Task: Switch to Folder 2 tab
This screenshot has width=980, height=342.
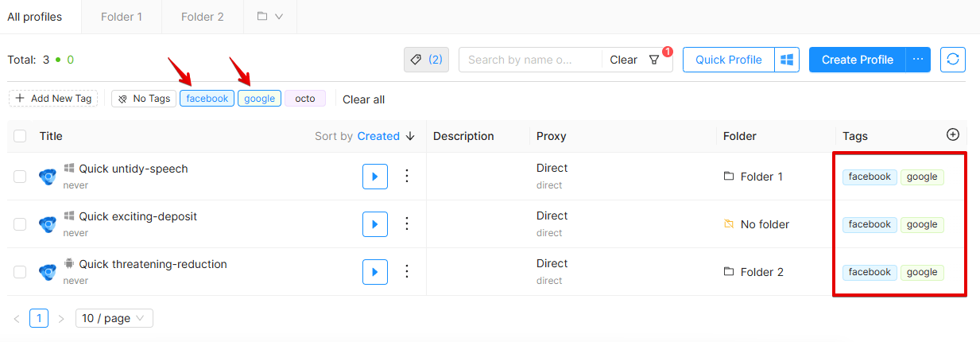Action: pos(202,17)
